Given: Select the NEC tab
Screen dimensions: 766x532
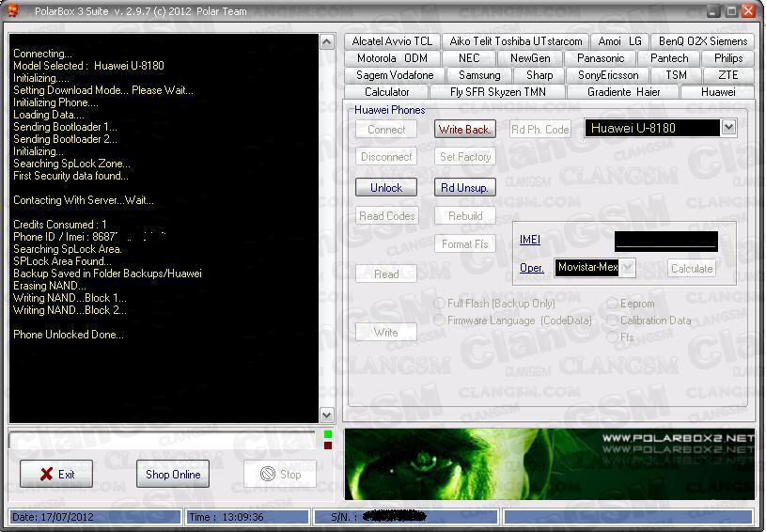Looking at the screenshot, I should tap(469, 58).
